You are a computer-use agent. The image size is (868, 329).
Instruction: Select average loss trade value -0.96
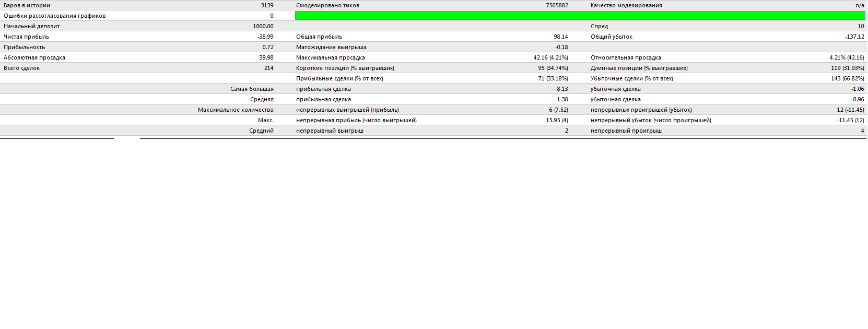[x=858, y=99]
